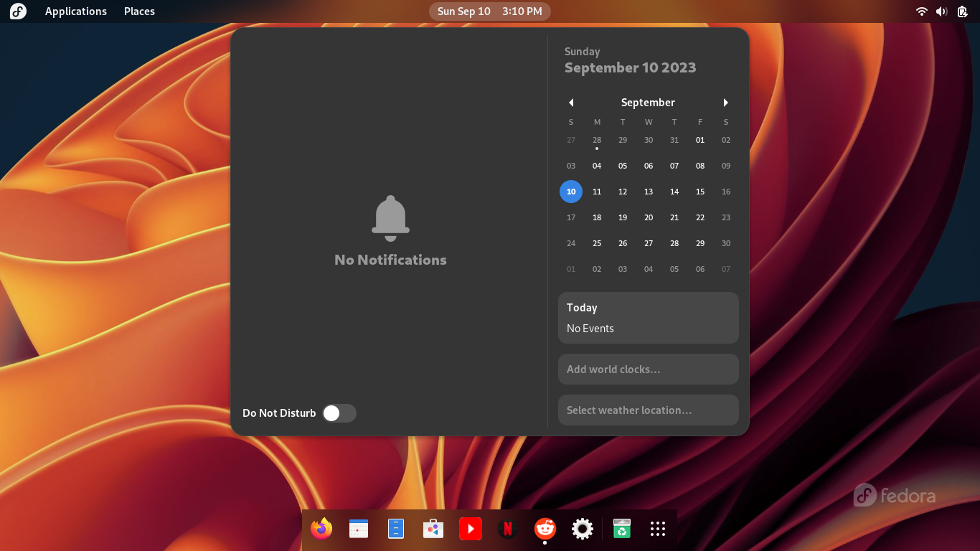Click the volume speaker icon

click(x=942, y=11)
